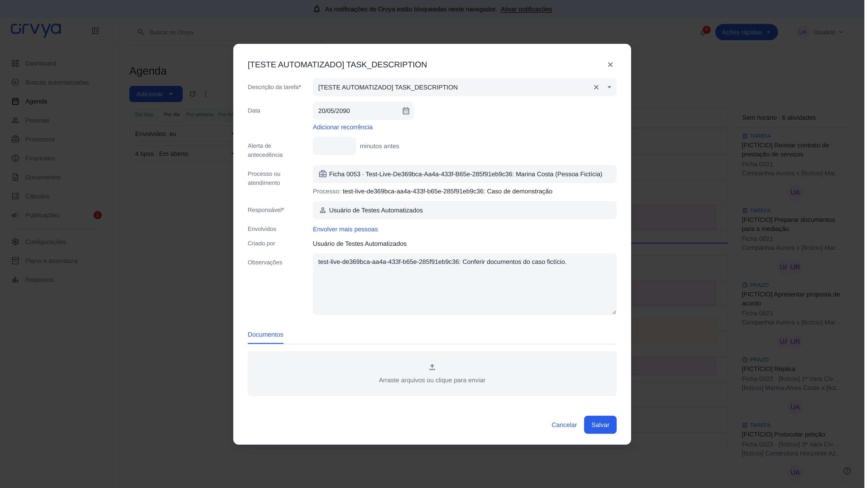Open Buscas automatizadas in sidebar
The width and height of the screenshot is (868, 488).
click(57, 82)
